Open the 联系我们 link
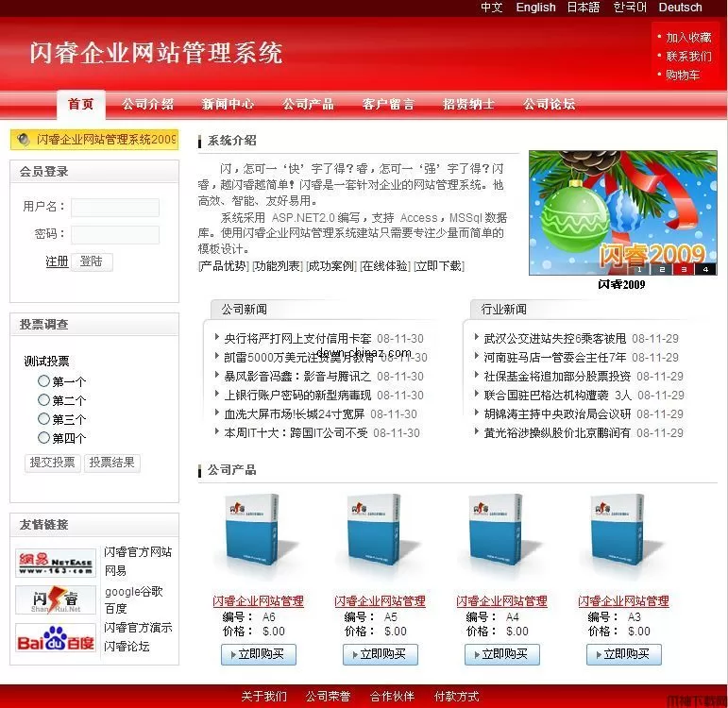Viewport: 728px width, 708px height. click(x=688, y=57)
